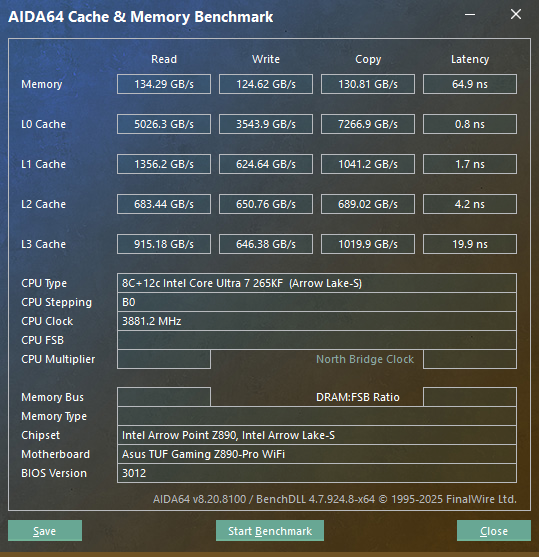539x557 pixels.
Task: Click the Memory row label
Action: coord(42,84)
